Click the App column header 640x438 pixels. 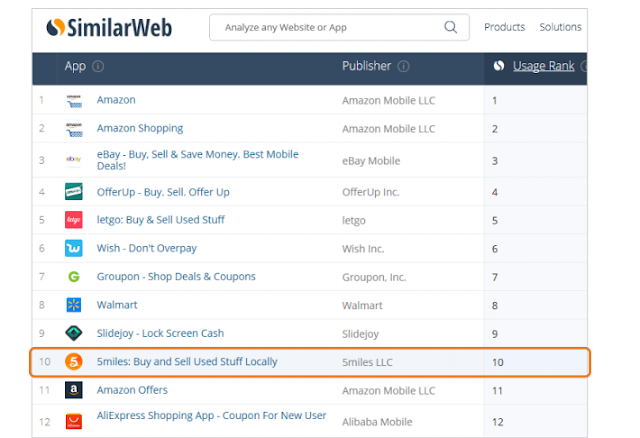pyautogui.click(x=75, y=66)
